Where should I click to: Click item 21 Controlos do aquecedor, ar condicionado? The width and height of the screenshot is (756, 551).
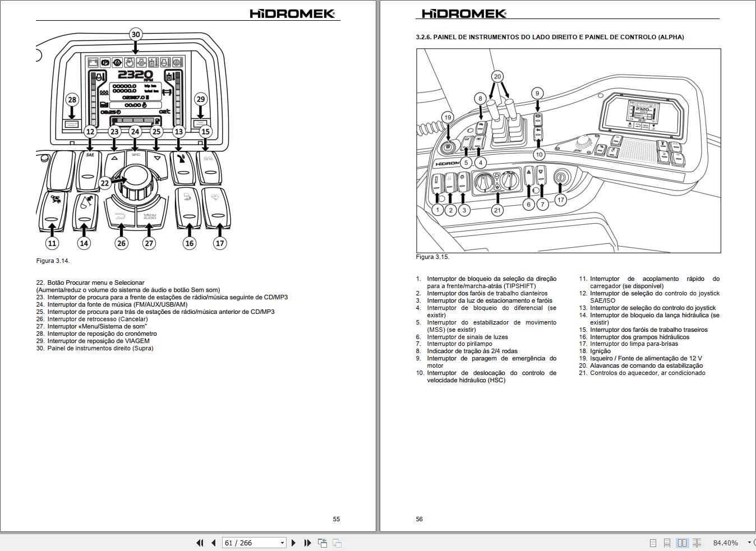pyautogui.click(x=642, y=373)
